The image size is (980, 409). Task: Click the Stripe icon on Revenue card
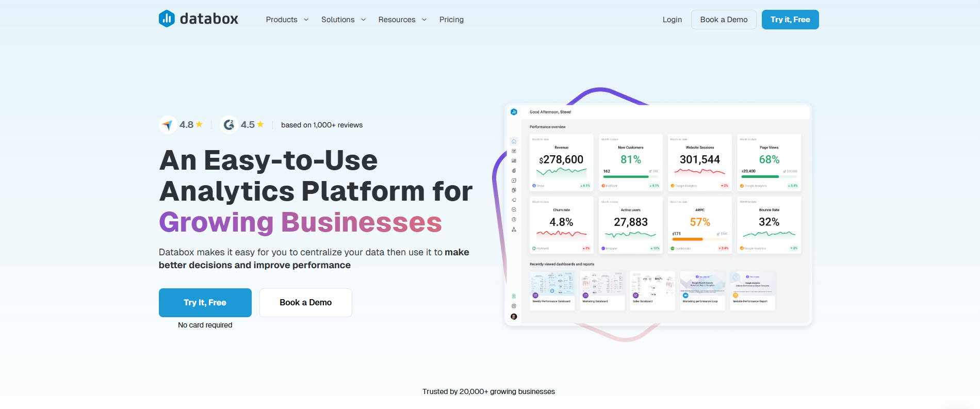(x=534, y=186)
